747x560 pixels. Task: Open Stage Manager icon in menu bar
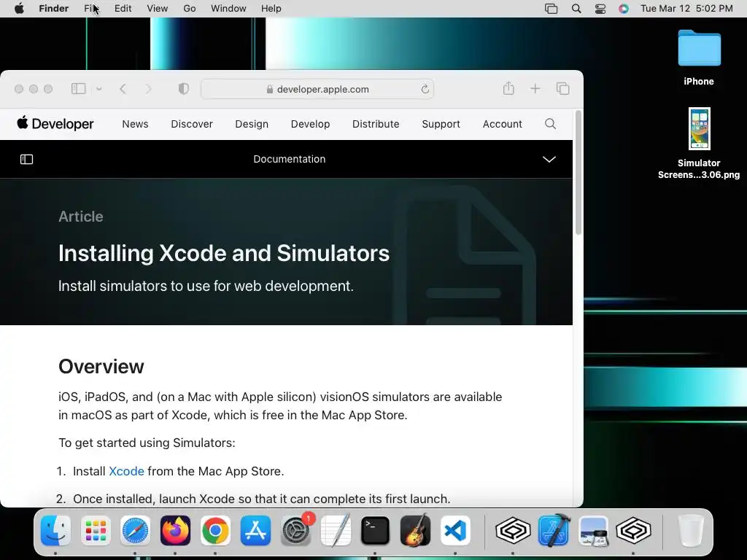point(551,9)
